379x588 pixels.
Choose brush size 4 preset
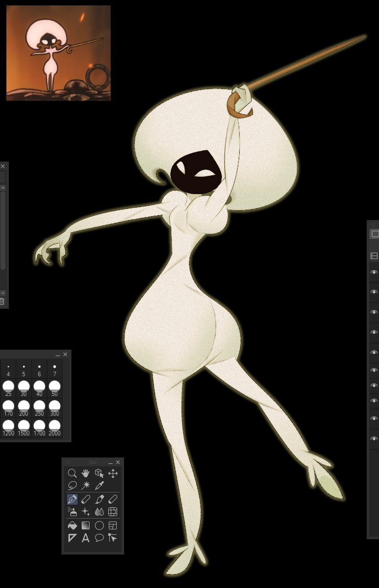pyautogui.click(x=8, y=369)
